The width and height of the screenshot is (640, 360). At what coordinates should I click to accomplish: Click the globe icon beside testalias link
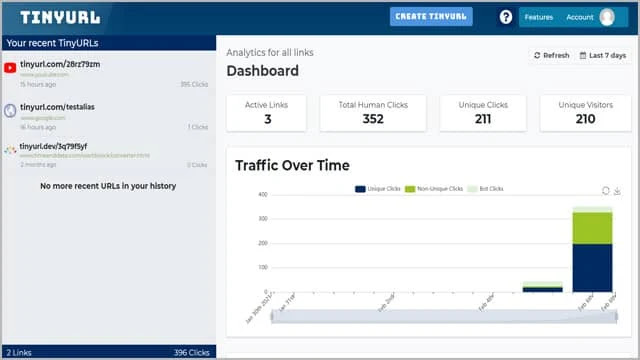tap(10, 111)
